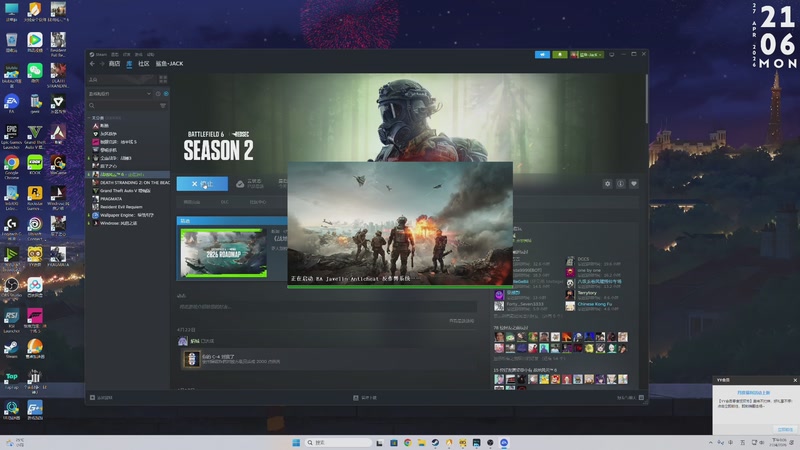The height and width of the screenshot is (450, 800).
Task: Open the library advanced filter icon
Action: coord(163,106)
